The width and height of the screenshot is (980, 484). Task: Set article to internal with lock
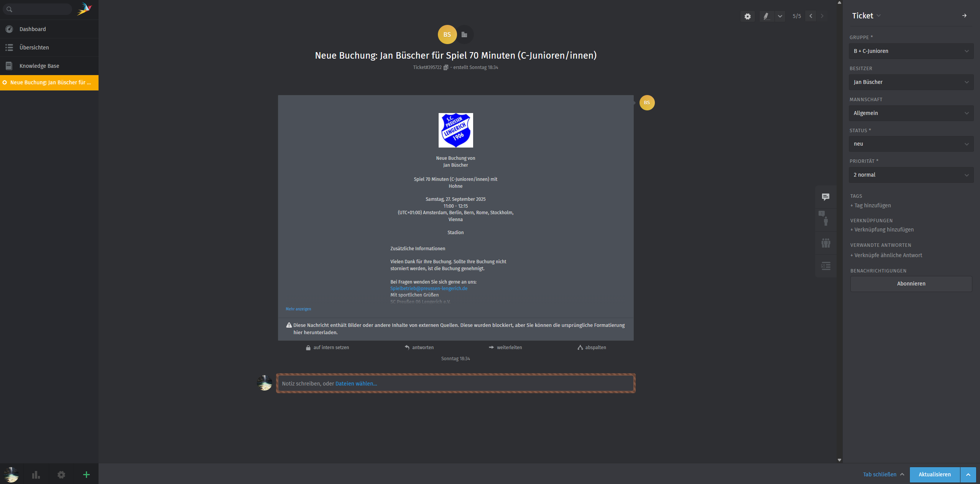click(327, 348)
